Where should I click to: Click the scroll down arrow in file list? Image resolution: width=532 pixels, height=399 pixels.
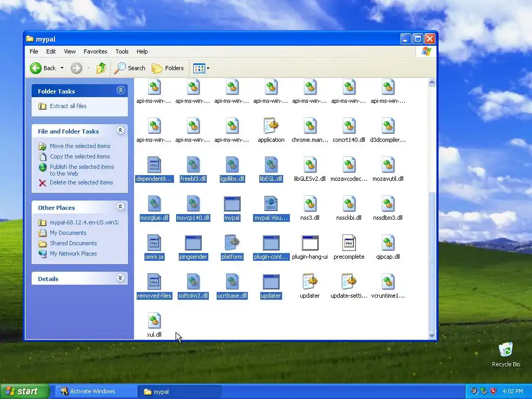point(432,335)
